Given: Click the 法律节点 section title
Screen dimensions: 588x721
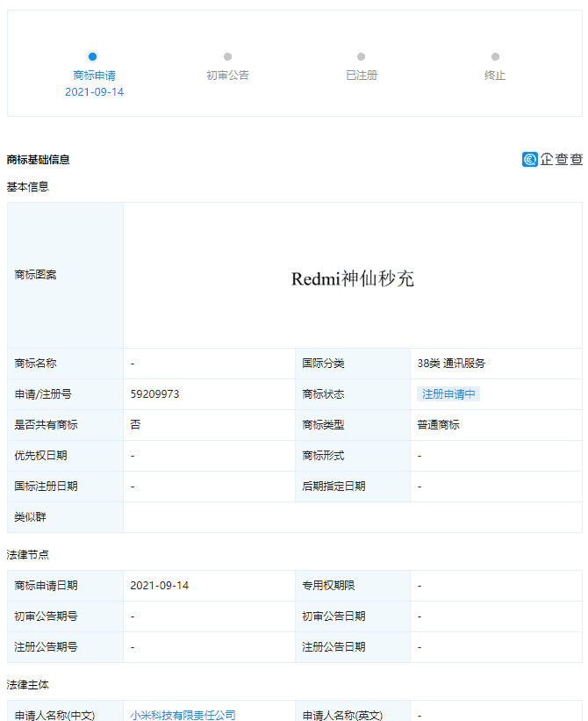Looking at the screenshot, I should (x=27, y=554).
